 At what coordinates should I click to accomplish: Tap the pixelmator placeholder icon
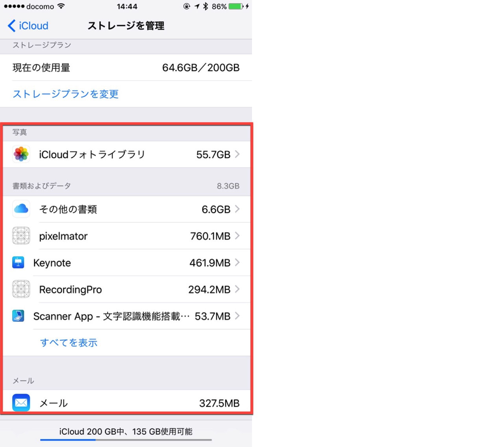(21, 236)
